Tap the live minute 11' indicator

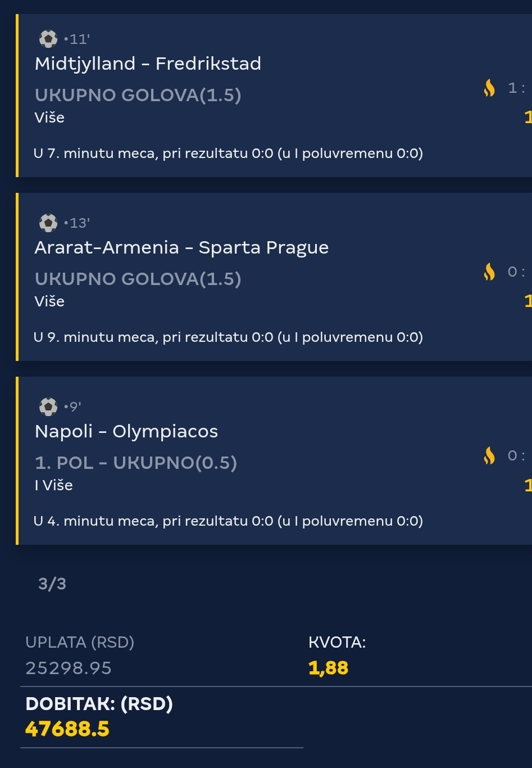77,39
